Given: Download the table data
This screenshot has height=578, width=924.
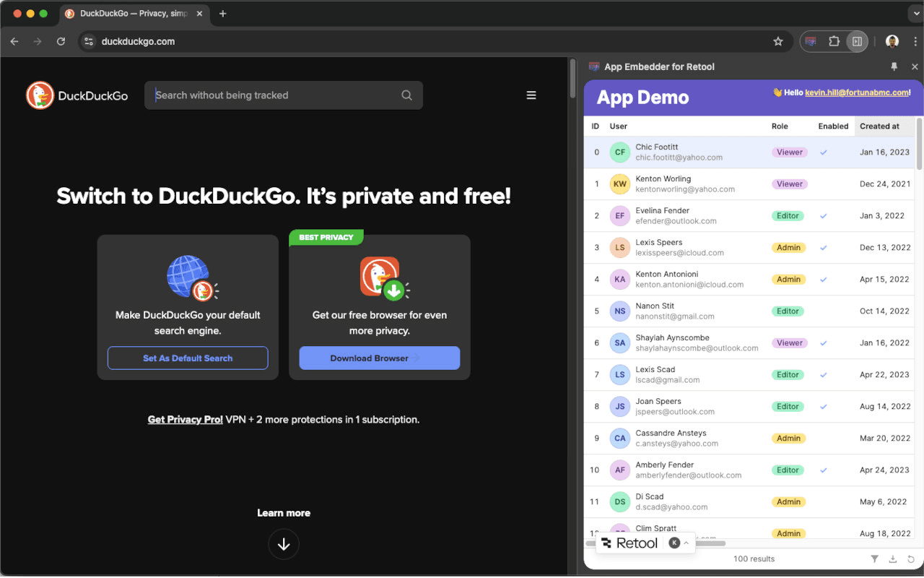Looking at the screenshot, I should [x=893, y=558].
